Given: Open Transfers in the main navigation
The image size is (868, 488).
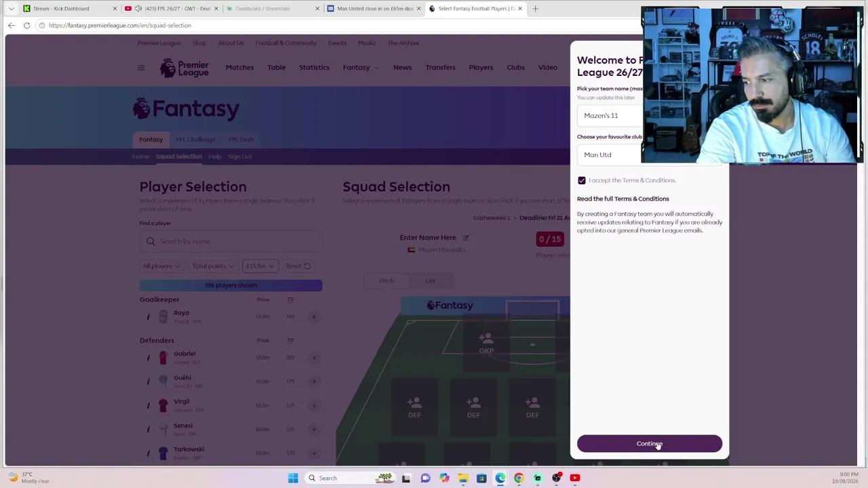Looking at the screenshot, I should [x=440, y=68].
